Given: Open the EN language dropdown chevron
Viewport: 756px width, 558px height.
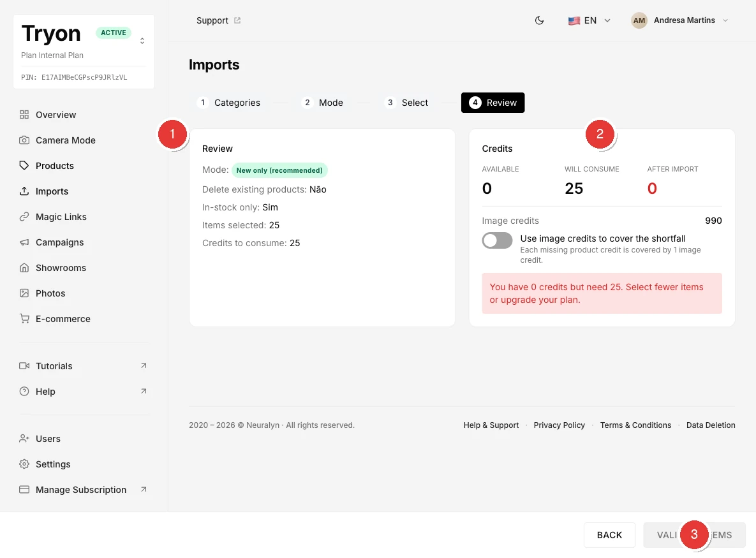Looking at the screenshot, I should (607, 20).
